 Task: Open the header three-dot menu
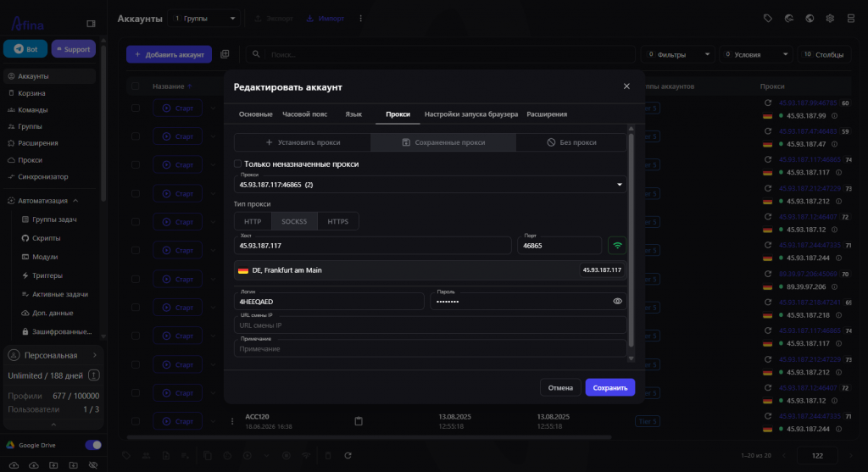click(x=360, y=19)
